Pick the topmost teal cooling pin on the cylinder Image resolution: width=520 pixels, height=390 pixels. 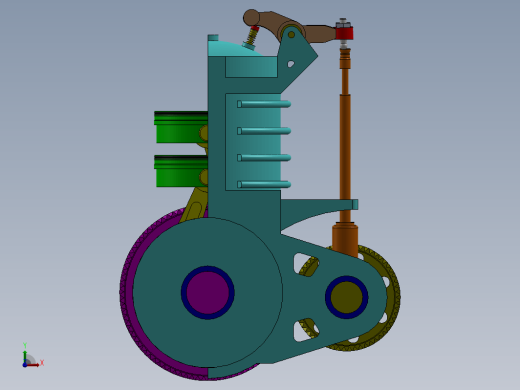click(x=264, y=104)
